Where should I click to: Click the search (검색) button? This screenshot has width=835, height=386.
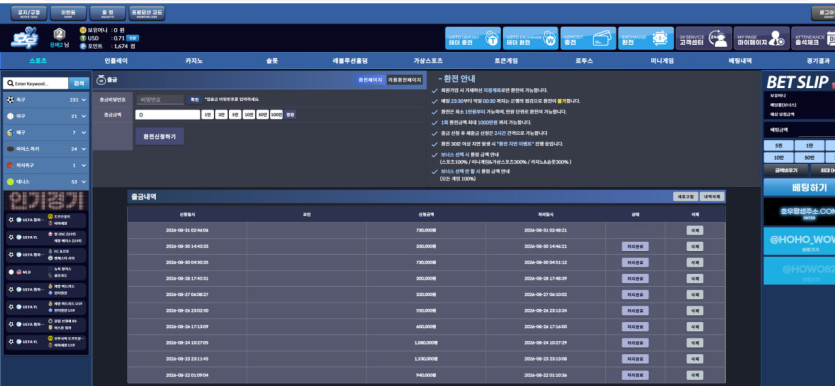79,84
